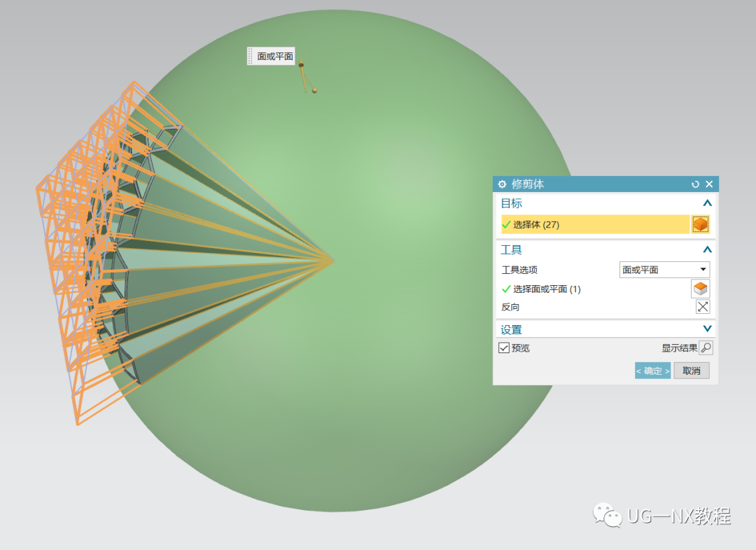This screenshot has height=550, width=756.
Task: Click the orange cube select-body icon
Action: [x=701, y=224]
